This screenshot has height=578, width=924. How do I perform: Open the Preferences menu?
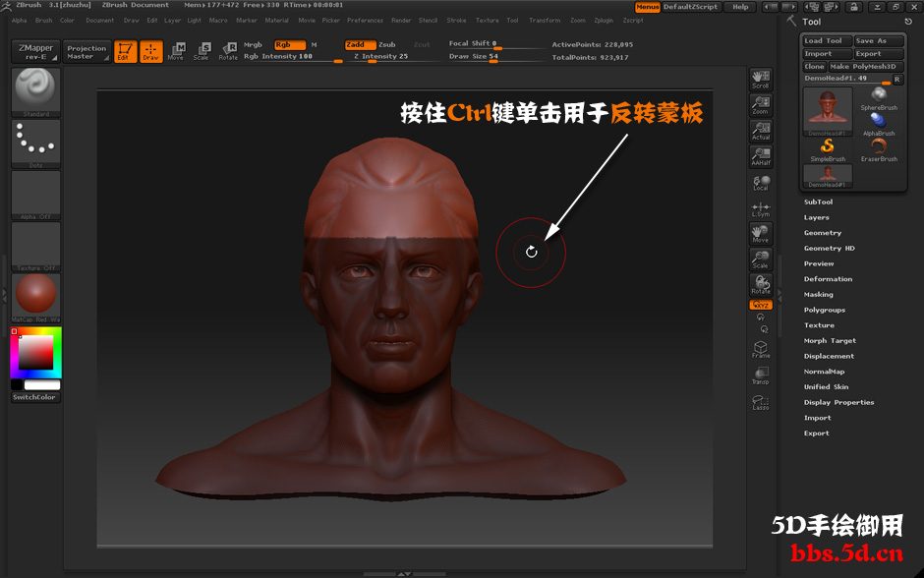[x=365, y=20]
